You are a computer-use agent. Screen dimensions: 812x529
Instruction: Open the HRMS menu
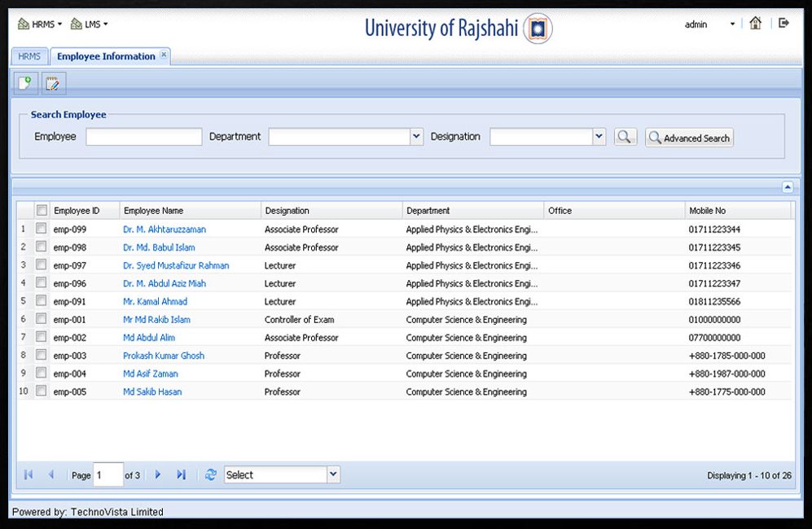(x=40, y=24)
